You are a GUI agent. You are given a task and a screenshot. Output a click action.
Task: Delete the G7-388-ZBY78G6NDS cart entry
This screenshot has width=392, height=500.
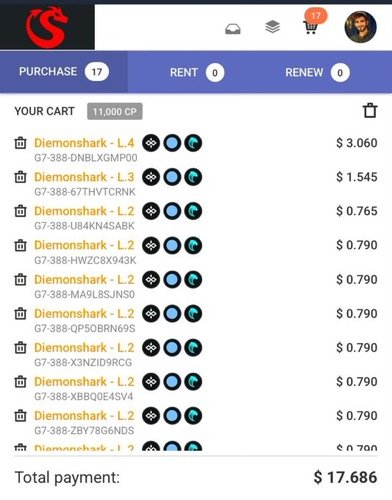coord(20,416)
